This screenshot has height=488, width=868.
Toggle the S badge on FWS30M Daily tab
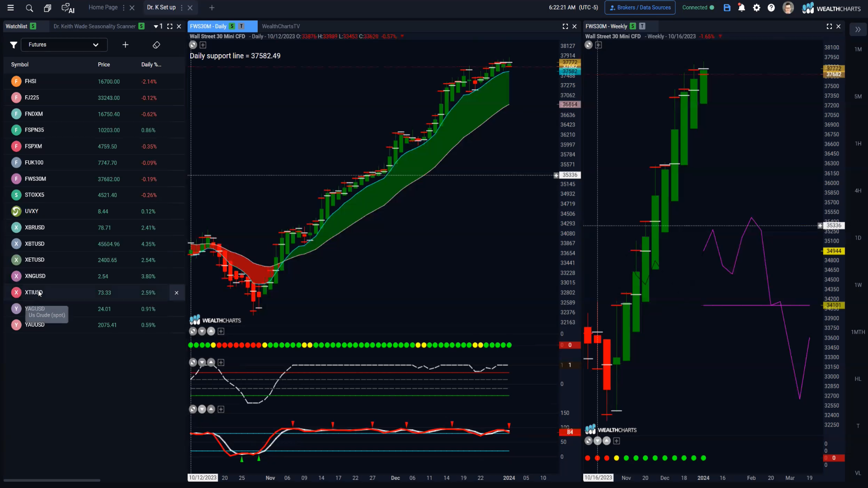(232, 26)
